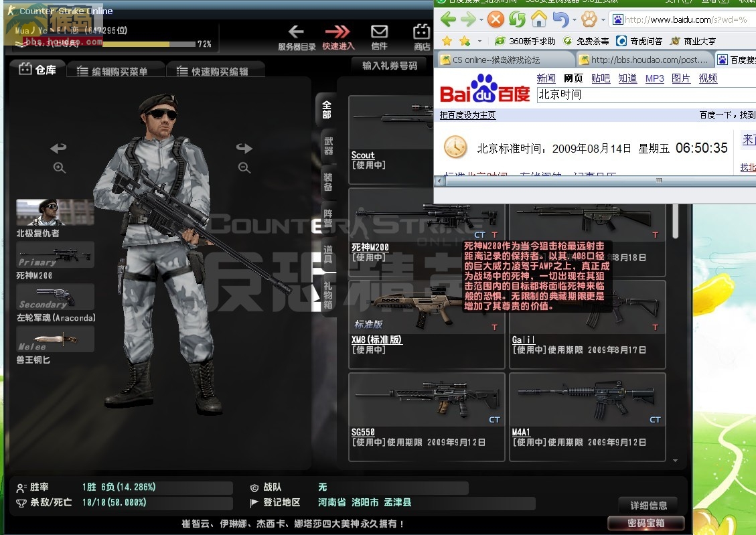The image size is (756, 535).
Task: Refresh the browser page
Action: click(x=518, y=19)
